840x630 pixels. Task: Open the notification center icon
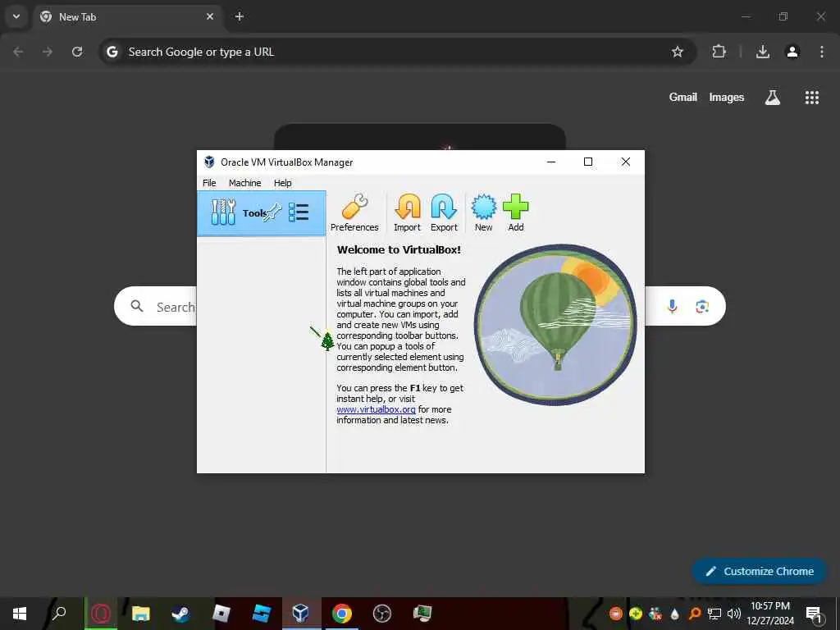(x=814, y=614)
